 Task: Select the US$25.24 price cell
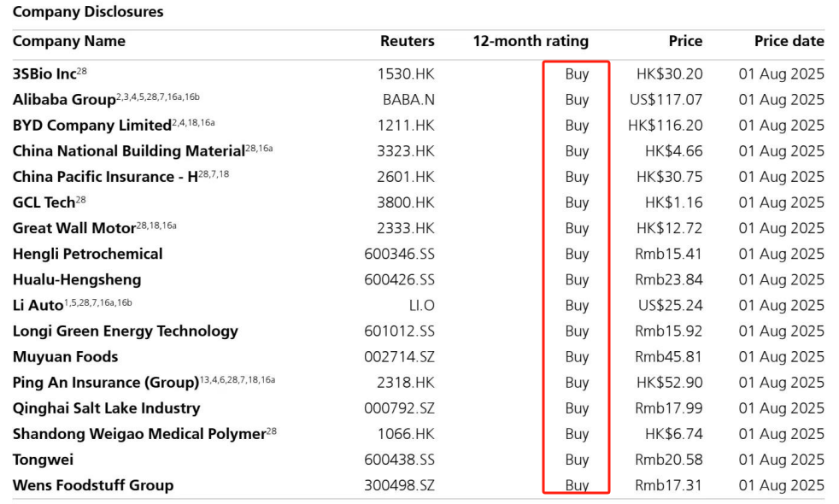pyautogui.click(x=666, y=305)
